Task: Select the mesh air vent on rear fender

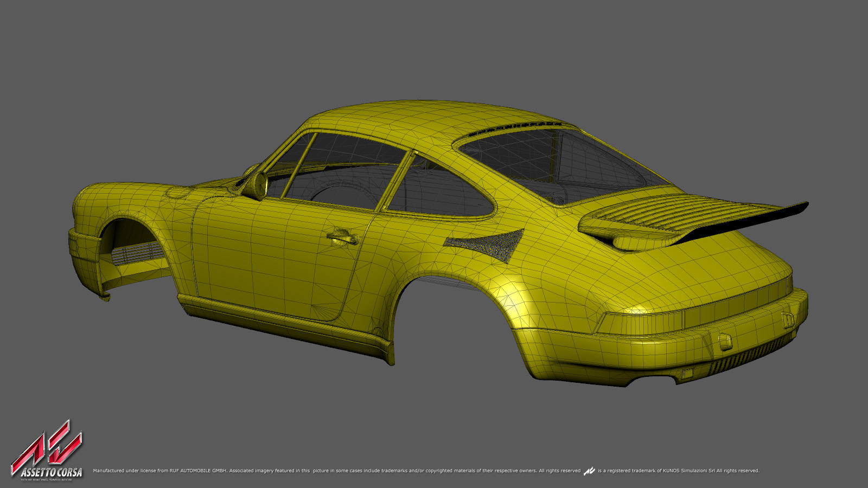Action: pos(487,245)
